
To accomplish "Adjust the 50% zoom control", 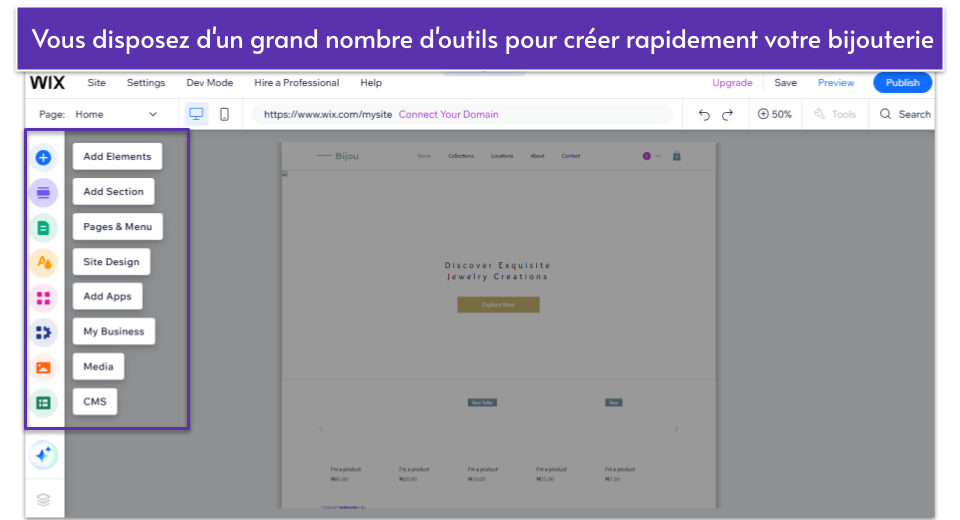I will click(x=774, y=114).
